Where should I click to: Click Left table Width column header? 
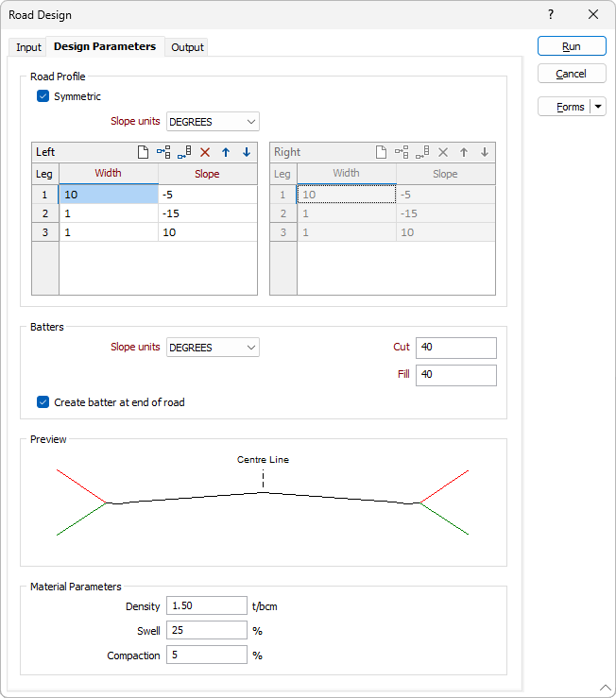109,174
